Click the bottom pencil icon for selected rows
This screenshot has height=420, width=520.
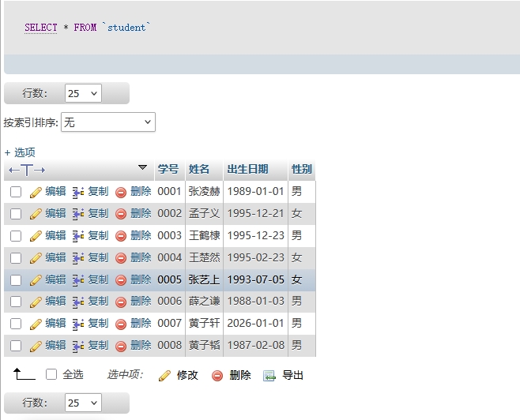164,376
